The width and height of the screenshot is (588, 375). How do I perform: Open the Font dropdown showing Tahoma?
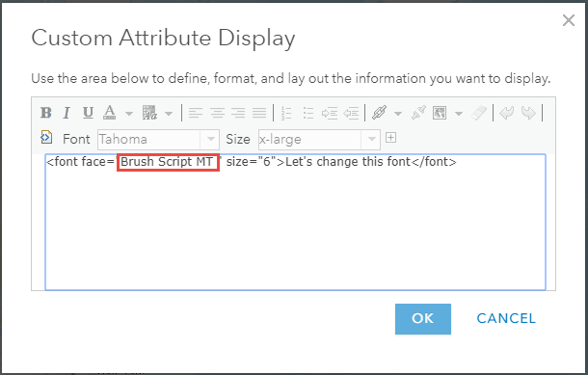click(158, 140)
